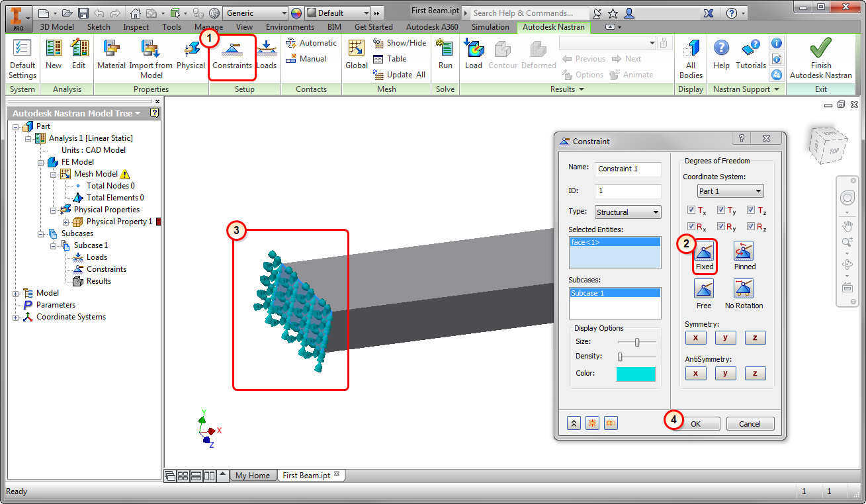Select Loads under Subcase 1
This screenshot has width=866, height=504.
[97, 257]
